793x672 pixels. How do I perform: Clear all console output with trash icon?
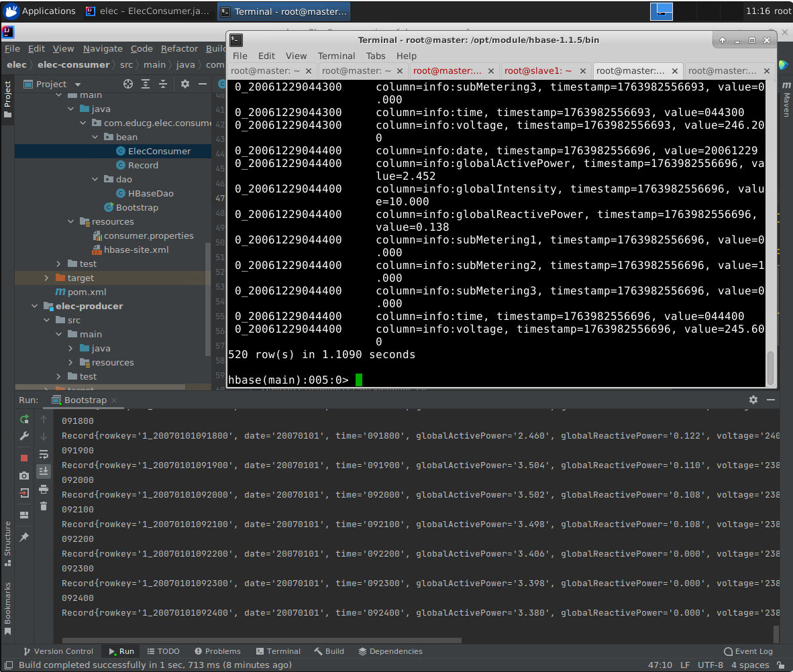click(x=44, y=506)
